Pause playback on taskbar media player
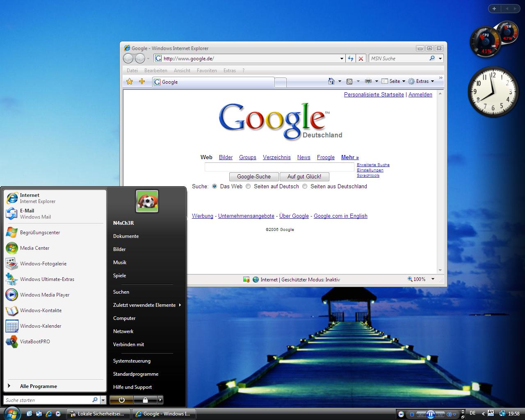The height and width of the screenshot is (420, 525). [x=430, y=414]
